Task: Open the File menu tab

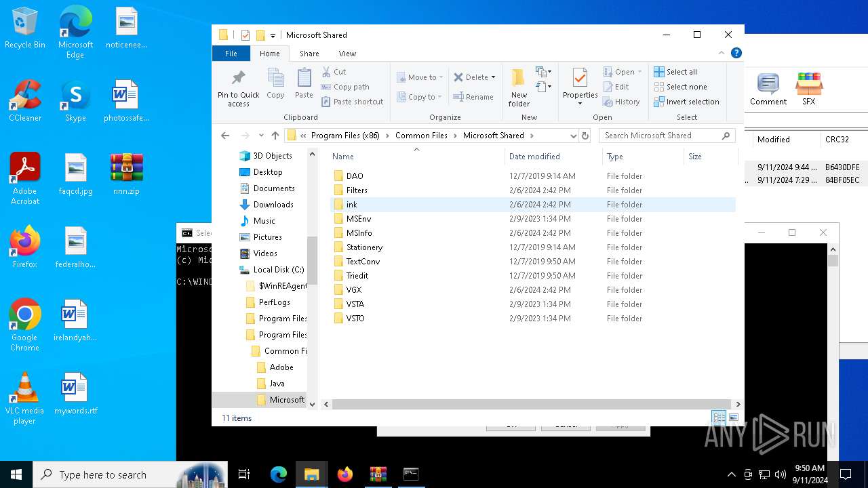Action: point(231,54)
